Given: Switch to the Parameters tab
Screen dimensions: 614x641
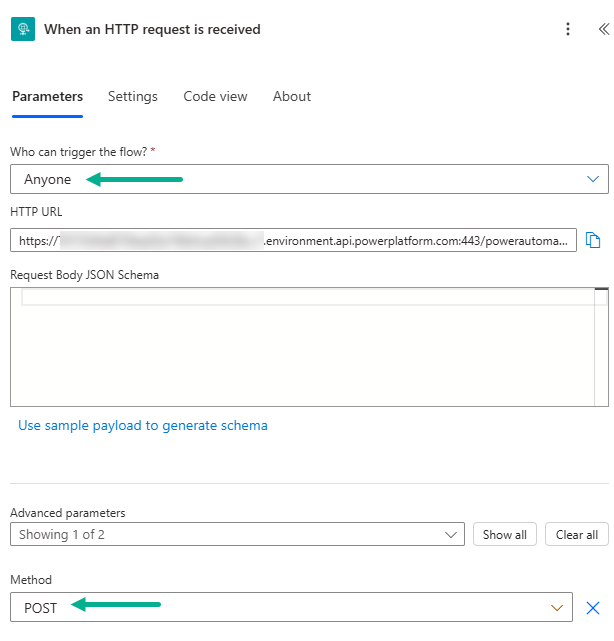Looking at the screenshot, I should click(47, 97).
